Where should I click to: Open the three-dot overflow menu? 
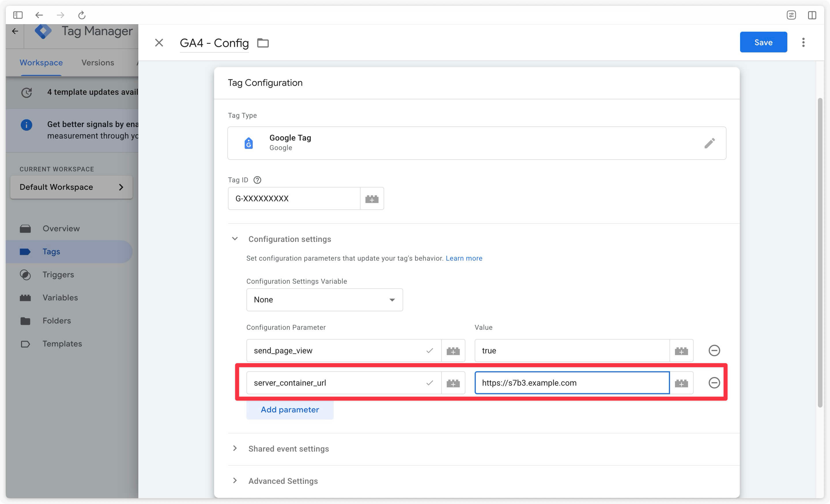click(803, 42)
